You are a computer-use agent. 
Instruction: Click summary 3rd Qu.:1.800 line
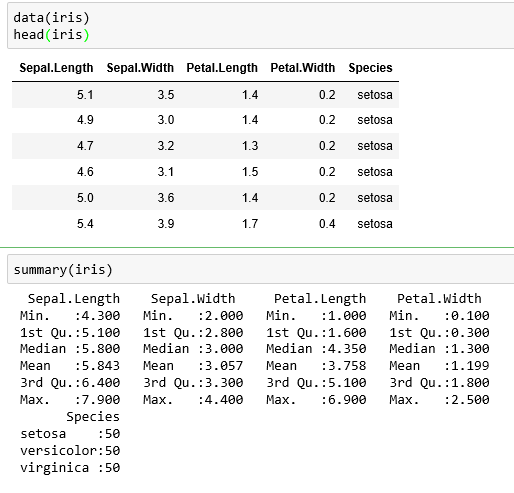439,383
